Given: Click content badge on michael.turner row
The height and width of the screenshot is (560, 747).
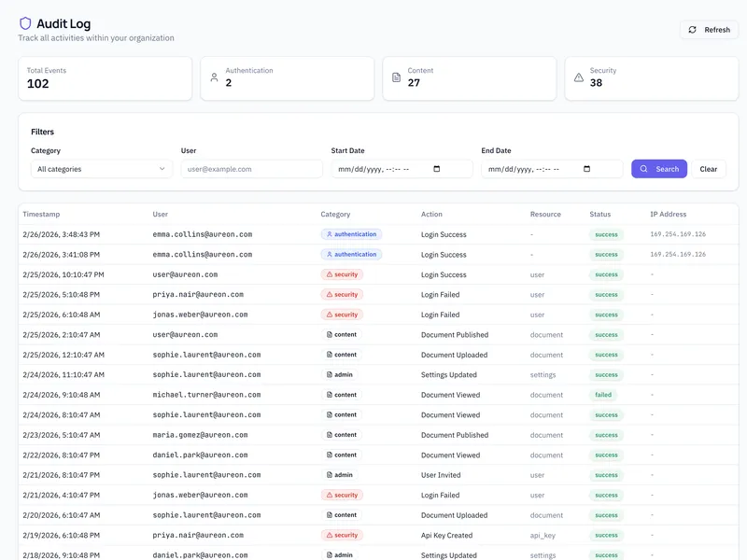Looking at the screenshot, I should [x=341, y=395].
